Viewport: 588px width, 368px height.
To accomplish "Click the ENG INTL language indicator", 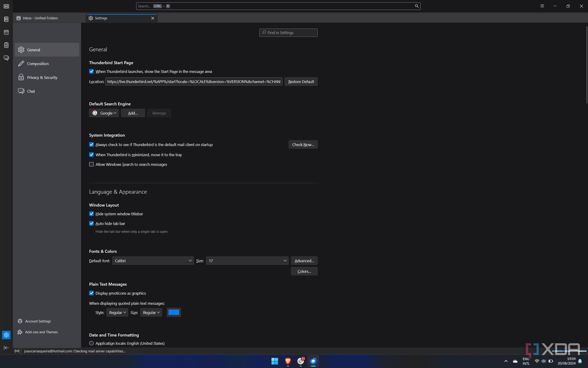I will click(x=526, y=361).
